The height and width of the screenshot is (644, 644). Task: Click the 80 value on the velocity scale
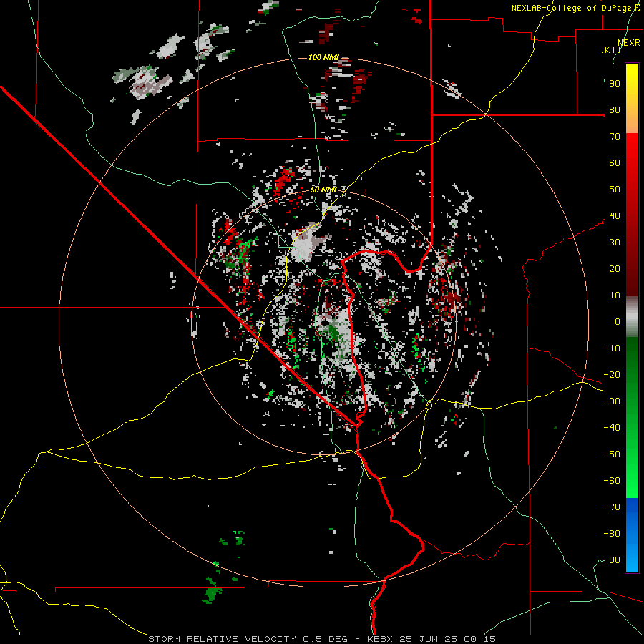coord(615,109)
